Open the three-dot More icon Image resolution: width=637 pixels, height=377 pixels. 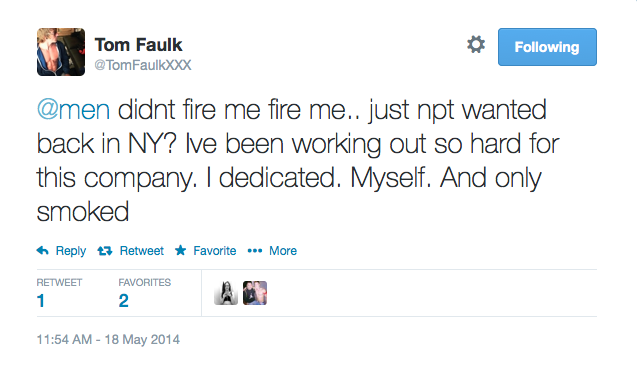point(255,251)
